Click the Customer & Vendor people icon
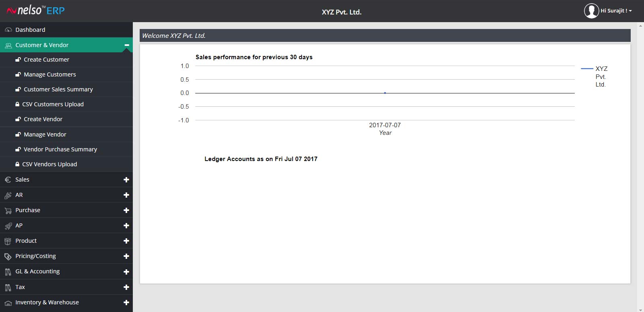This screenshot has width=644, height=312. click(8, 45)
